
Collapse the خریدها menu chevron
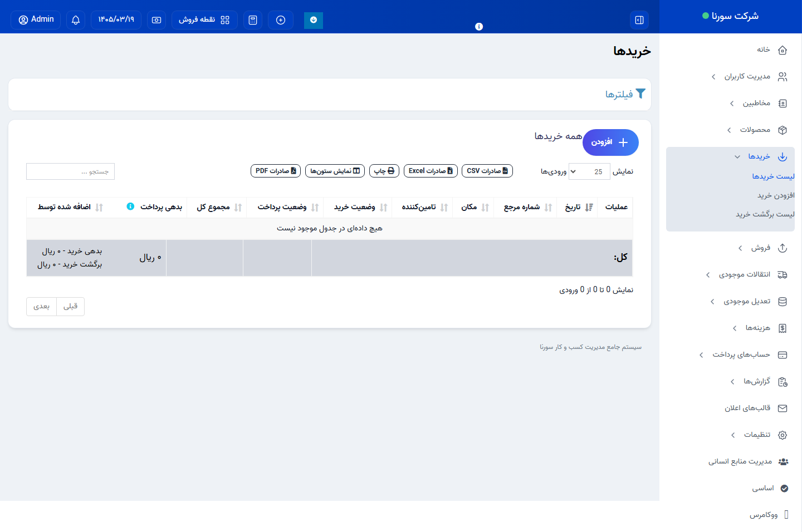point(737,157)
